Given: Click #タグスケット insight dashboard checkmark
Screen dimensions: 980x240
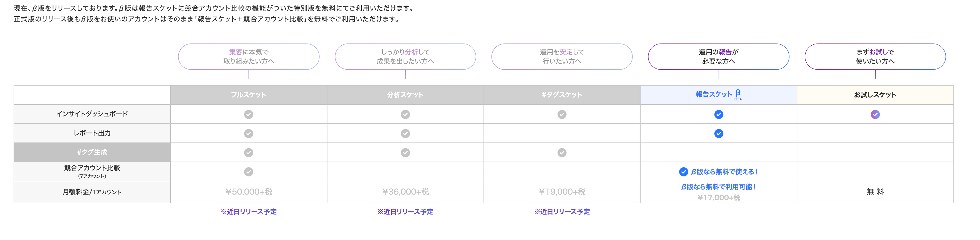Looking at the screenshot, I should pyautogui.click(x=562, y=114).
